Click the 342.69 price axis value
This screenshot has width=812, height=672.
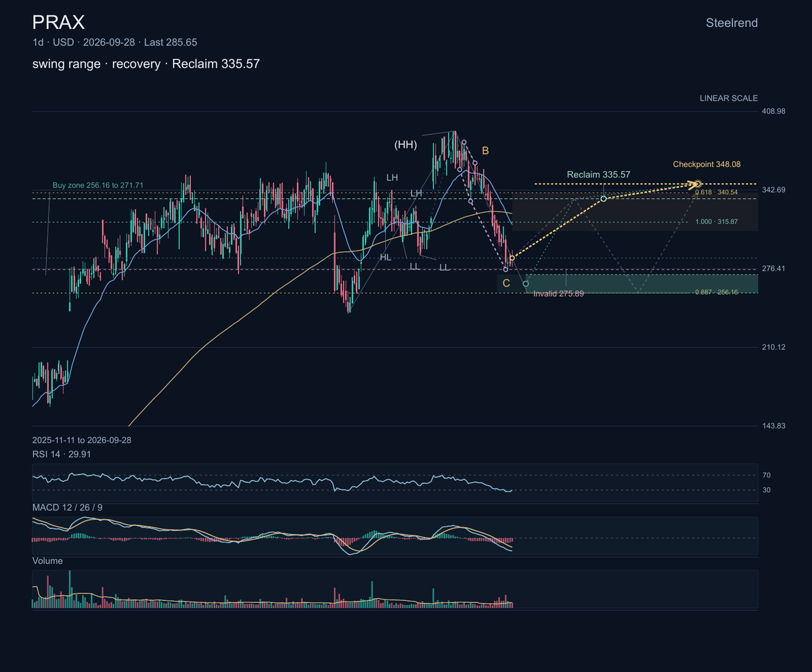click(773, 190)
